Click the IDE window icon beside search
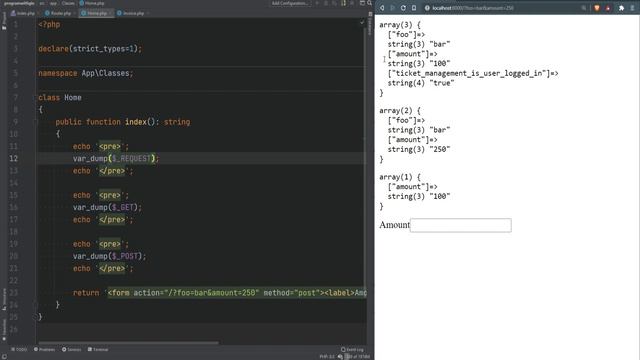The height and width of the screenshot is (360, 640). [362, 3]
